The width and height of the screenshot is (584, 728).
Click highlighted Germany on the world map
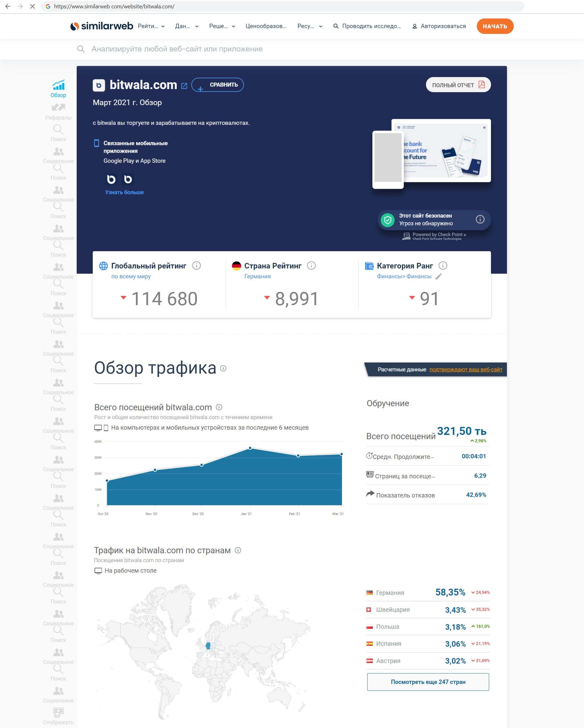(x=208, y=646)
